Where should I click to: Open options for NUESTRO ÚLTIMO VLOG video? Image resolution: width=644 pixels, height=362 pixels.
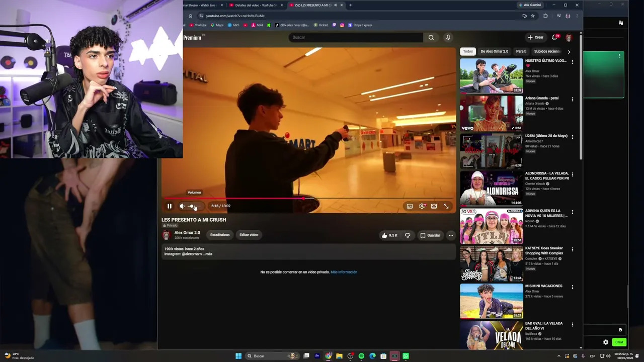572,62
